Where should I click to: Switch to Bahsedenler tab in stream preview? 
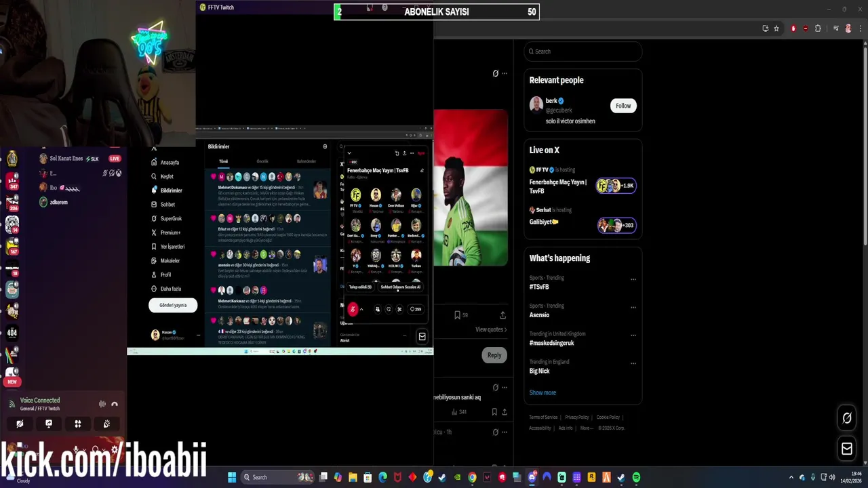307,161
